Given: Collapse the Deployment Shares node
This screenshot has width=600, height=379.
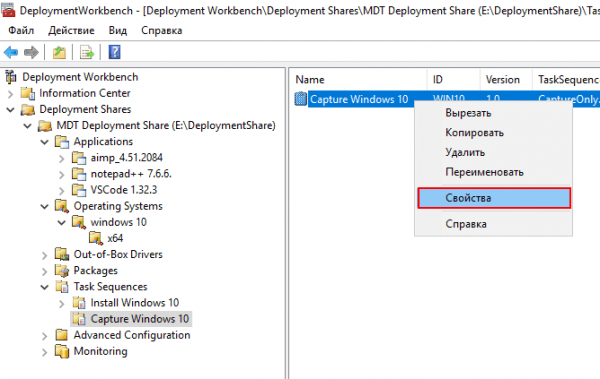Looking at the screenshot, I should click(x=11, y=110).
